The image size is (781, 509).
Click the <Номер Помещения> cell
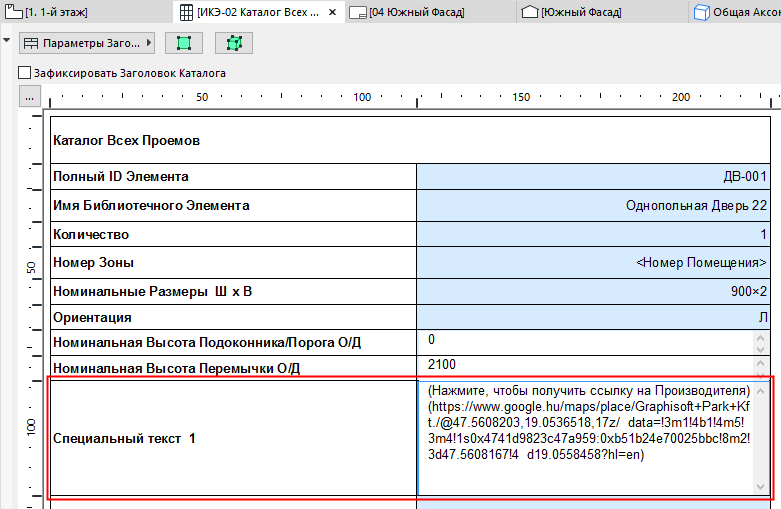tap(593, 262)
